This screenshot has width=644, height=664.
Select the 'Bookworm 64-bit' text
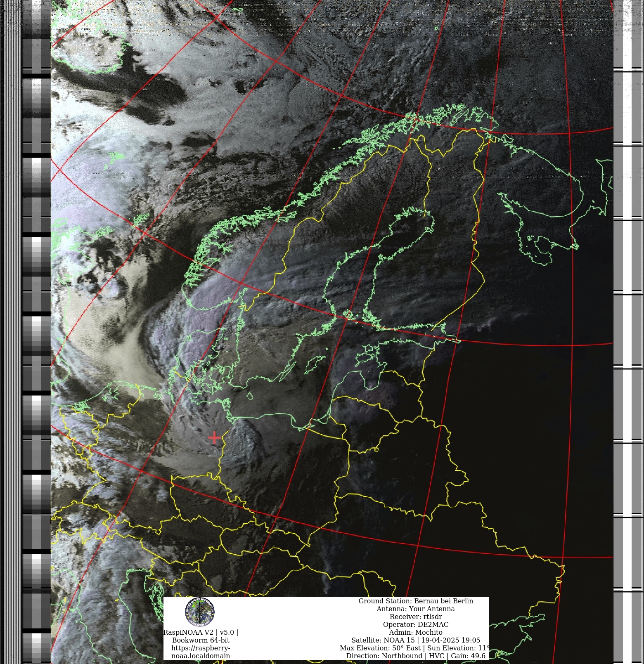201,640
